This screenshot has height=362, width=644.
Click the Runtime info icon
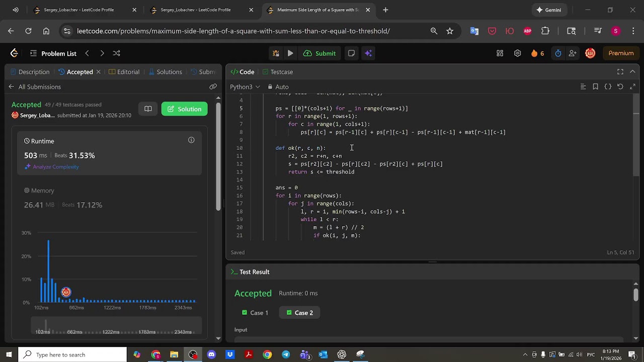click(x=191, y=140)
